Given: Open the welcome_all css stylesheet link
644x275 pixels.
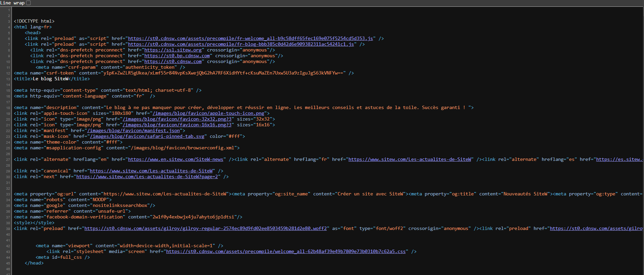Looking at the screenshot, I should (286, 252).
